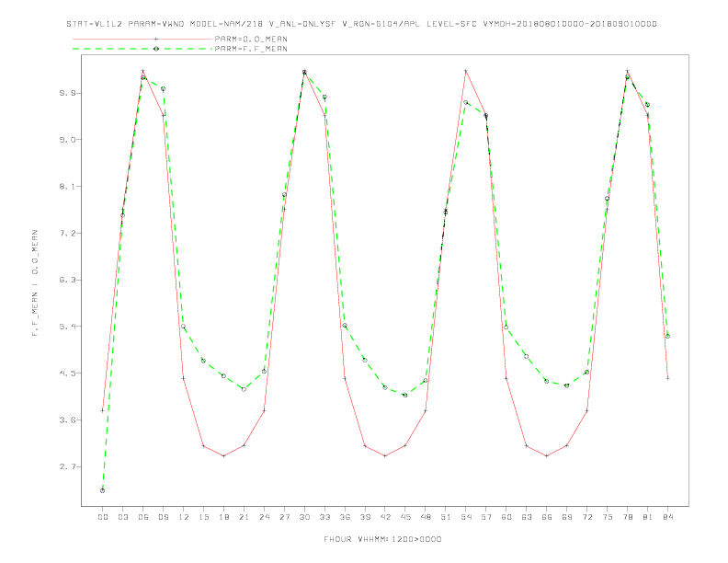The image size is (728, 563).
Task: Click the green F.F_MEAN marker at hour 84
Action: [667, 337]
